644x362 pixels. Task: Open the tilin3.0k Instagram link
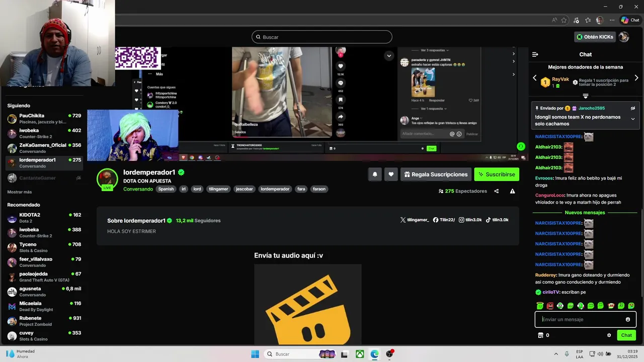tap(470, 220)
